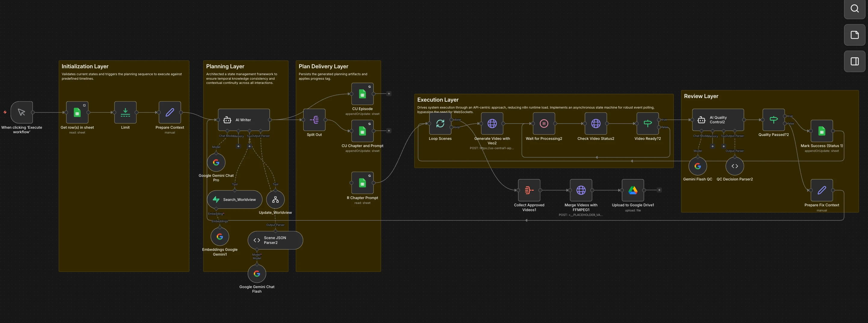Select the Generate Video with Veo2 node
The image size is (868, 323).
click(492, 123)
